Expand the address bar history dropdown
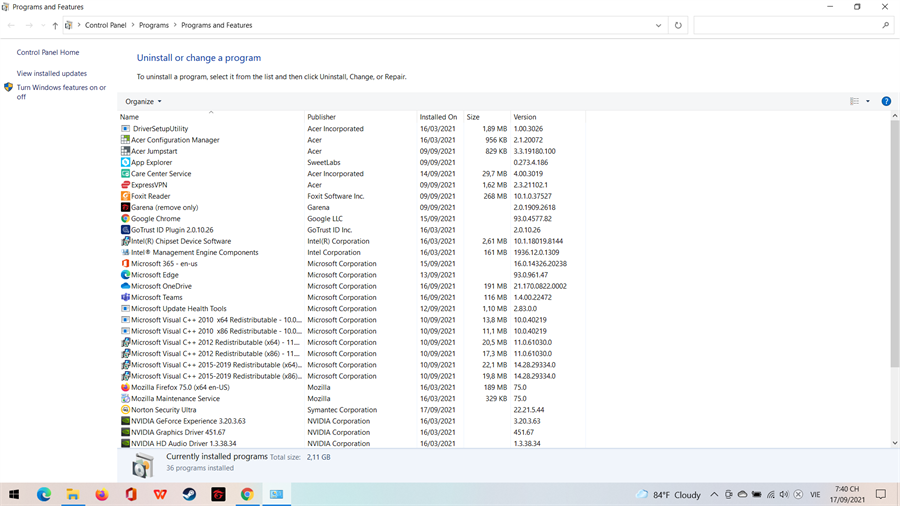900x506 pixels. 658,25
